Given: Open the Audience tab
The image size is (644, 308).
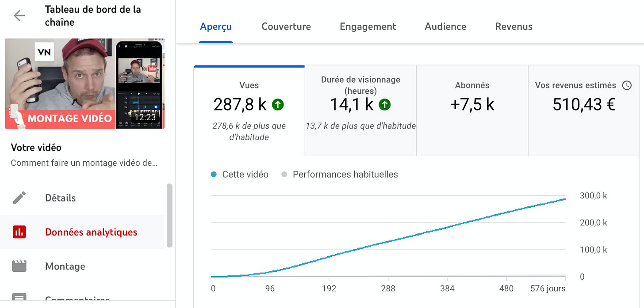Looking at the screenshot, I should point(445,27).
